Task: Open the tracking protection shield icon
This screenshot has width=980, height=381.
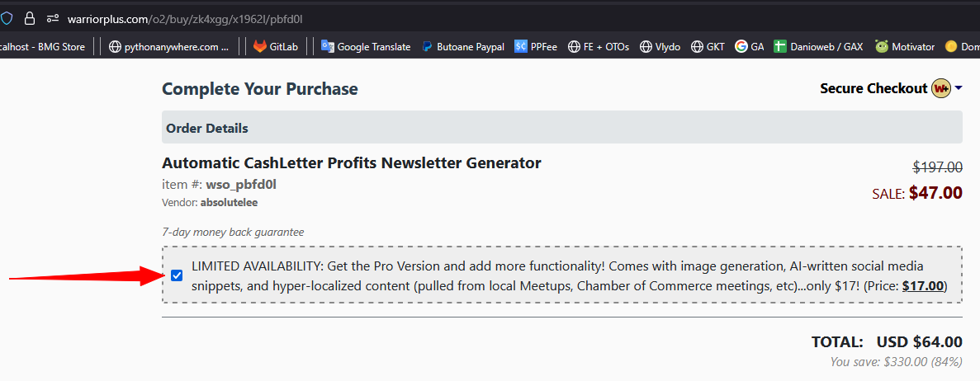Action: point(7,17)
